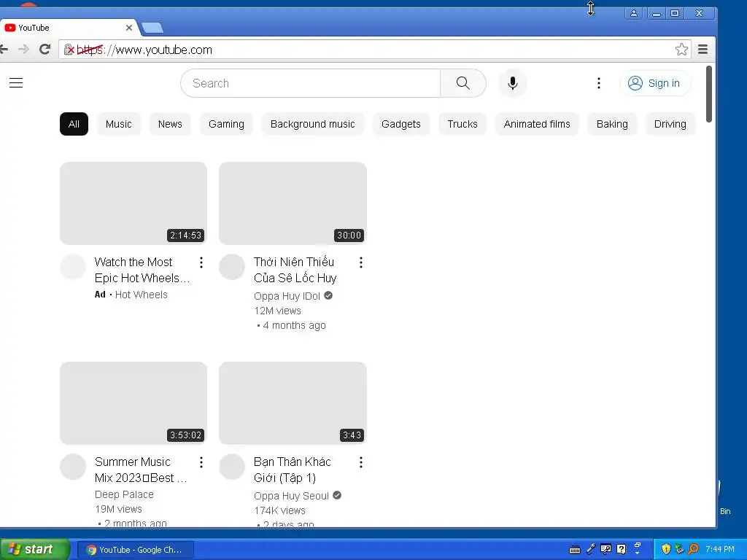Focus the YouTube Search field
Image resolution: width=747 pixels, height=560 pixels.
tap(311, 83)
